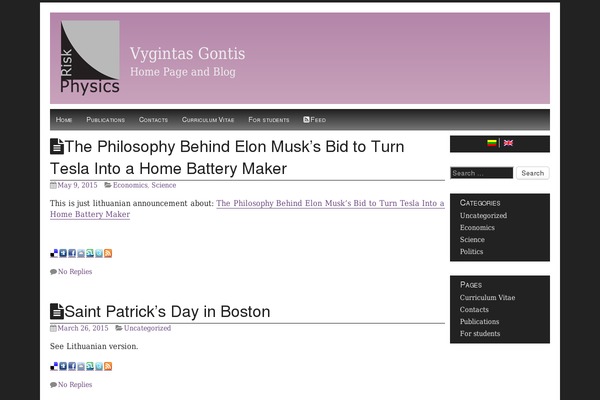Open Saint Patrick's Day in Boston post

[x=167, y=312]
